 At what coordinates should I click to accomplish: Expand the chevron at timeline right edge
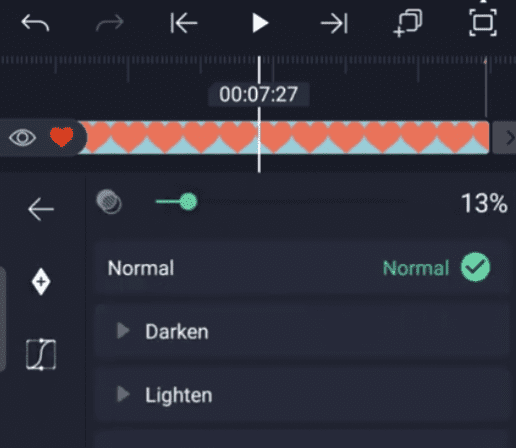[x=507, y=138]
